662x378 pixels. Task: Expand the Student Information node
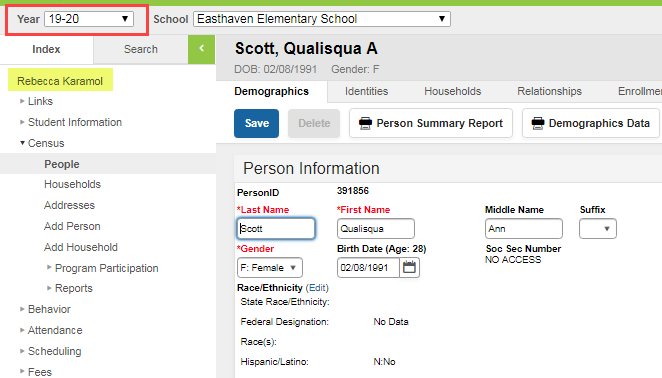tap(22, 122)
